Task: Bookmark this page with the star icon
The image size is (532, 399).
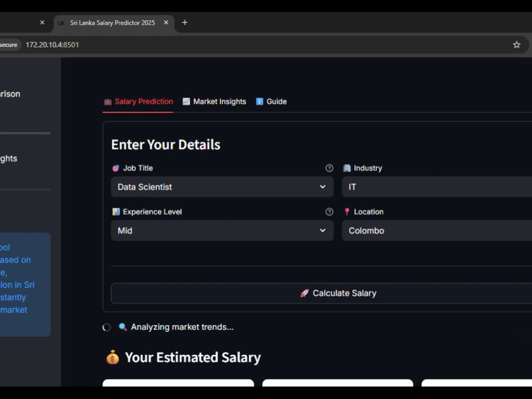Action: pyautogui.click(x=517, y=45)
